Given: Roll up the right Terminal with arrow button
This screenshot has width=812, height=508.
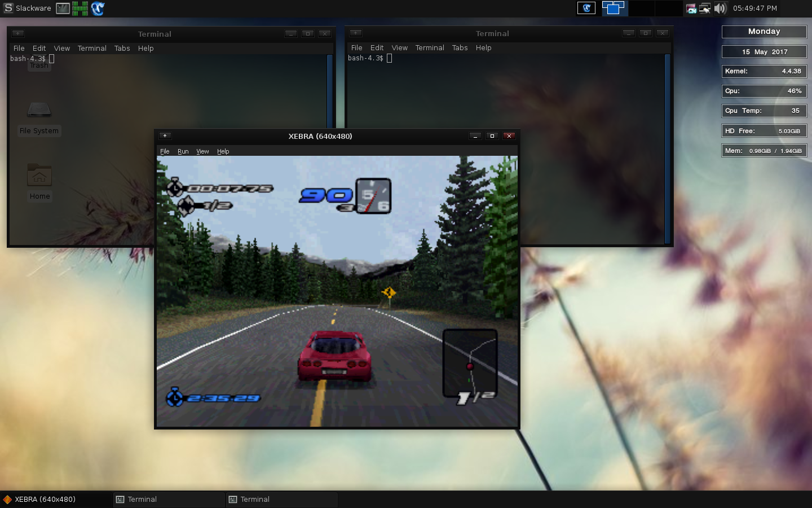Looking at the screenshot, I should tap(356, 33).
